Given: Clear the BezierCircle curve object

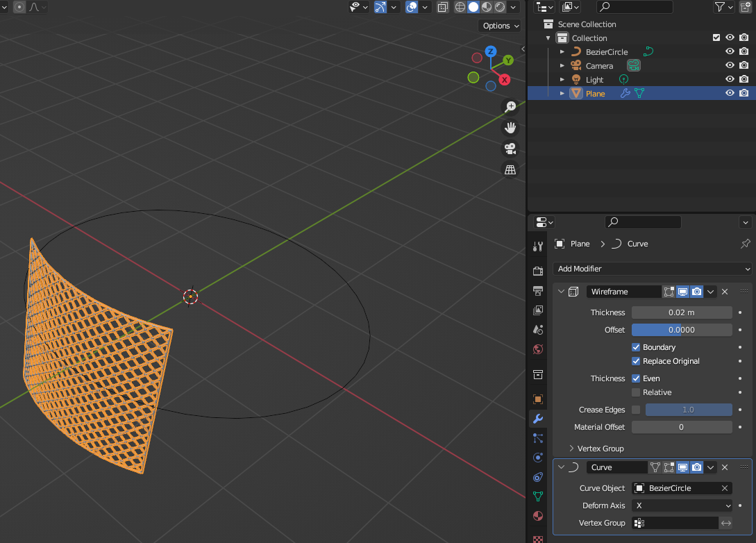Looking at the screenshot, I should [x=725, y=488].
